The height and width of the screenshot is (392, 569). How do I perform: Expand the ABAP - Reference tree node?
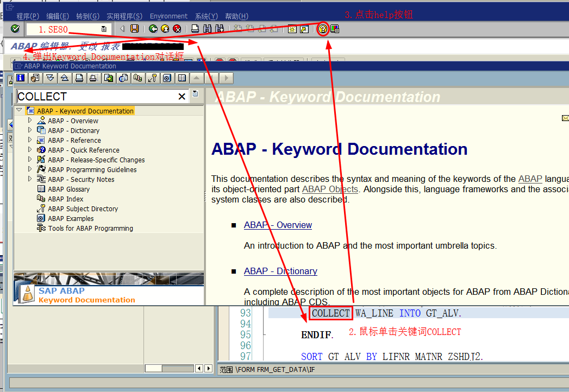click(x=30, y=140)
